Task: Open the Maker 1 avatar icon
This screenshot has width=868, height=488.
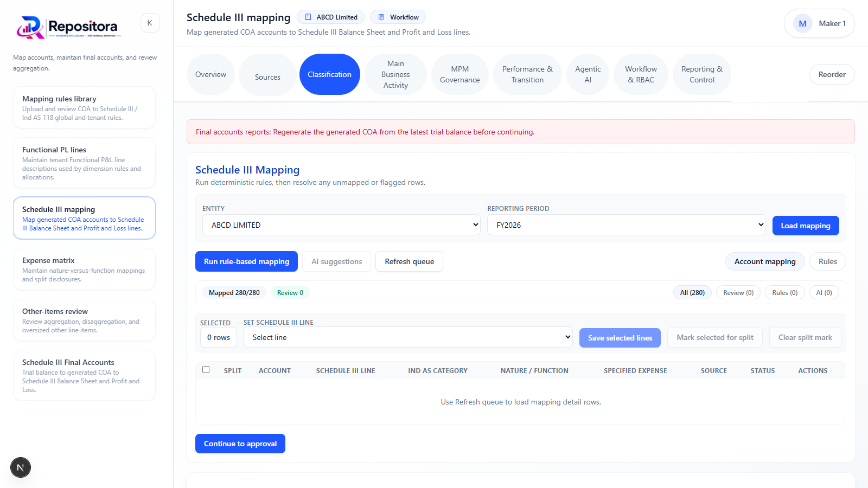Action: [803, 23]
